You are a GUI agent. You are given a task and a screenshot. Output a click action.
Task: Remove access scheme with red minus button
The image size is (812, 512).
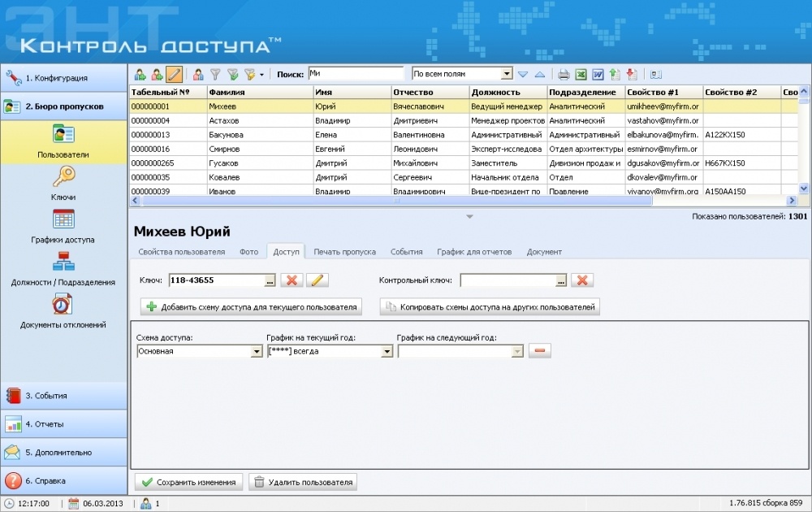[x=540, y=351]
